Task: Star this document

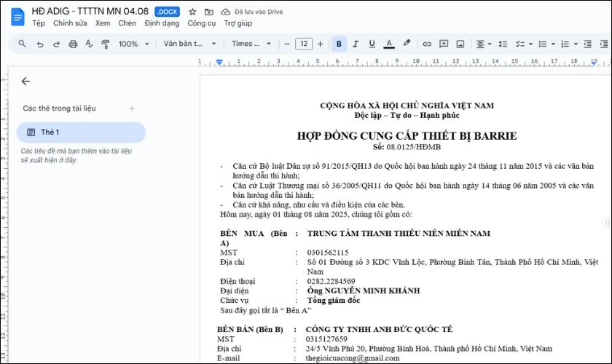Action: point(192,12)
